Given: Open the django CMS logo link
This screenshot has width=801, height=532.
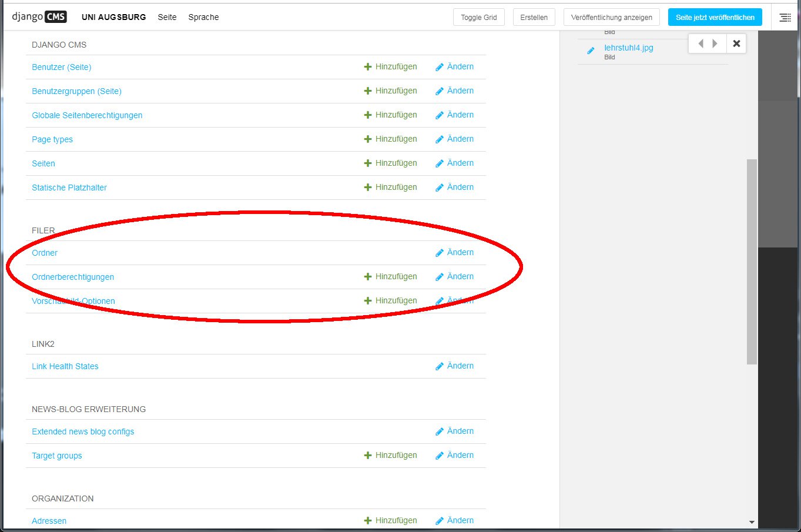Looking at the screenshot, I should (x=39, y=17).
